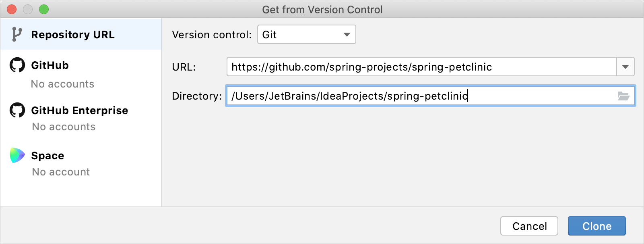Click inside the Directory path field
644x244 pixels.
pyautogui.click(x=402, y=96)
